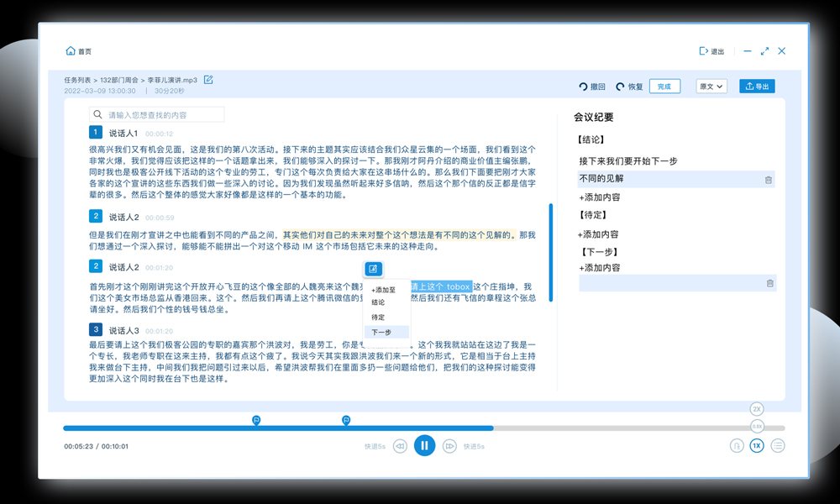Select 0.8X playback speed option
Viewport: 840px width, 504px height.
pyautogui.click(x=755, y=428)
